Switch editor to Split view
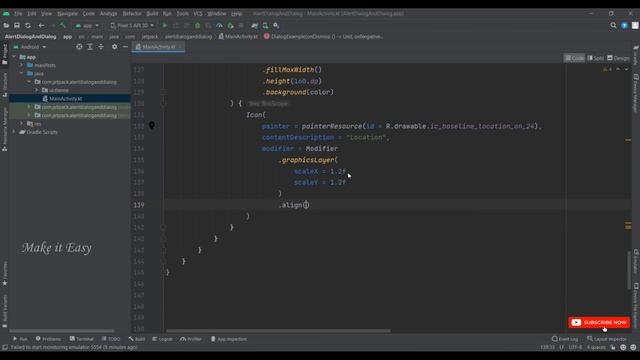Image resolution: width=640 pixels, height=360 pixels. 596,58
